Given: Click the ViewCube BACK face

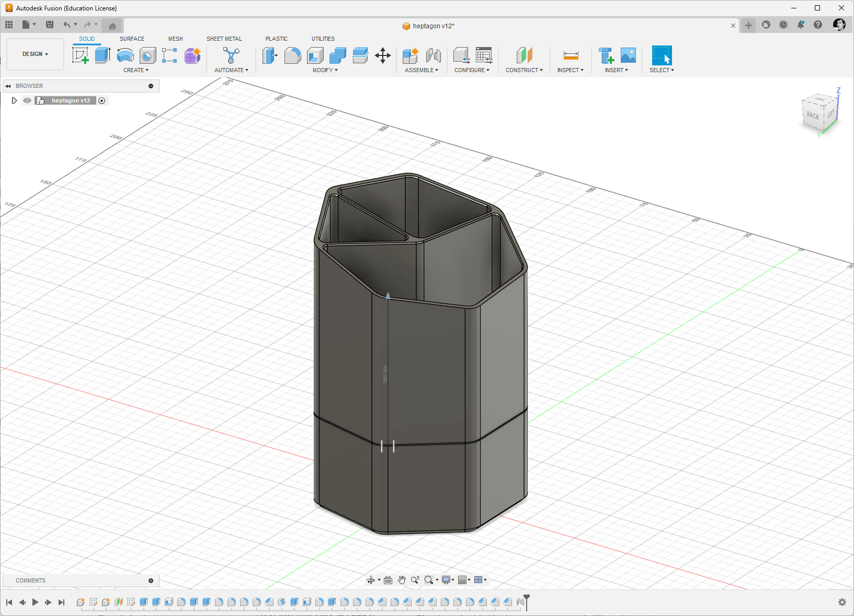Looking at the screenshot, I should 813,116.
